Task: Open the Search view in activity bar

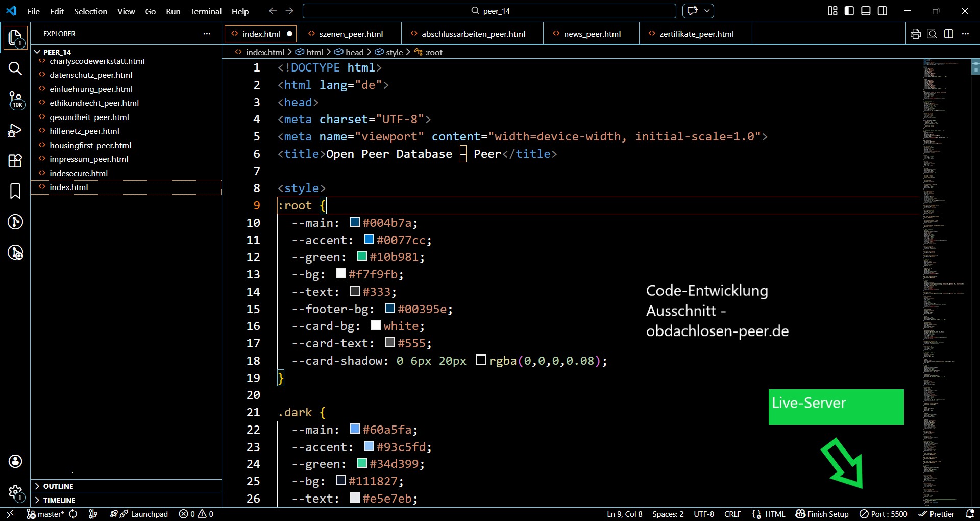Action: pyautogui.click(x=15, y=68)
